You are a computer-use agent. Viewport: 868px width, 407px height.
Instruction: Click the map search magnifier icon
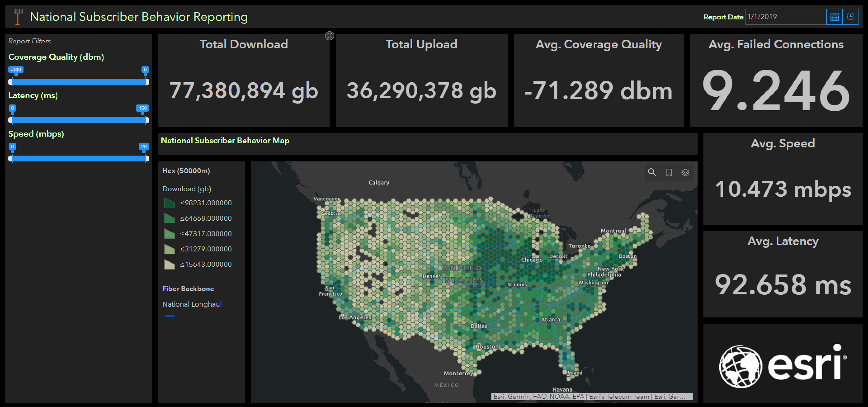click(x=652, y=173)
